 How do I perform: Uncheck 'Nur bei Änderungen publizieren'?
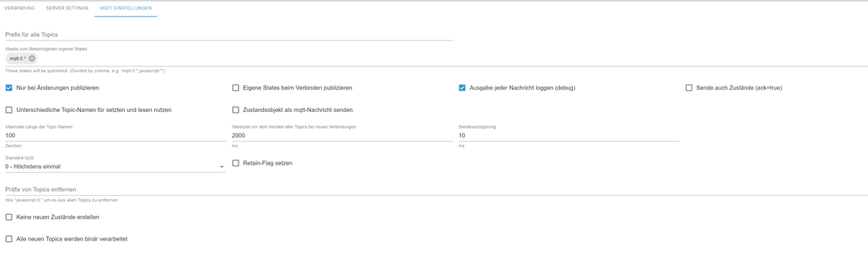[9, 88]
